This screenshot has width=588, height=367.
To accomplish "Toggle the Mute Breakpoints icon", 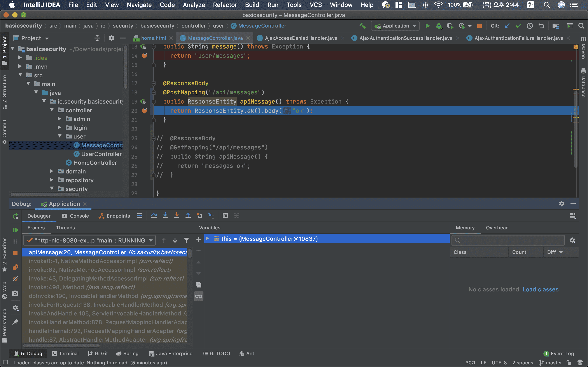I will coord(15,279).
